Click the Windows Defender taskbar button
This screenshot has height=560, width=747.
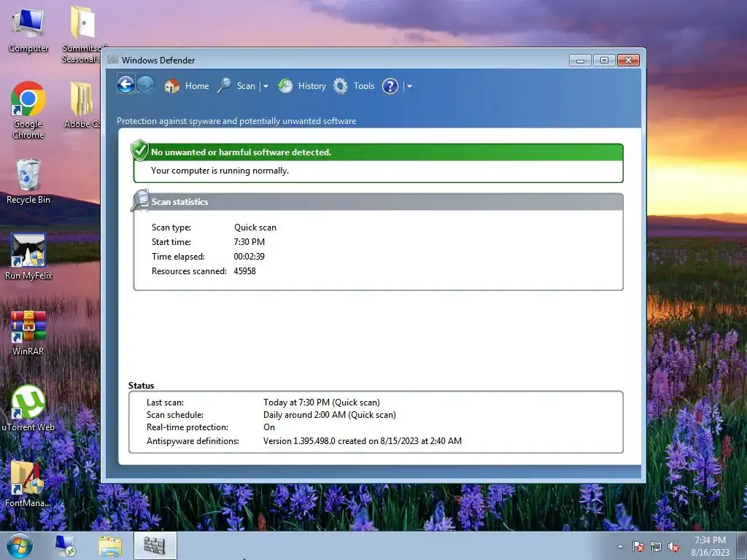[x=155, y=545]
